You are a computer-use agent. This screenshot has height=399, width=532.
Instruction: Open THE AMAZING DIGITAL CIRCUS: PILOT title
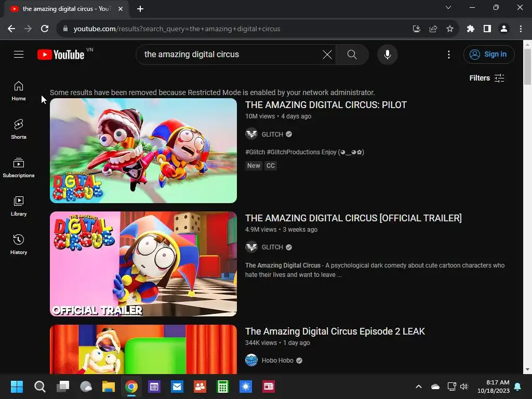coord(326,105)
